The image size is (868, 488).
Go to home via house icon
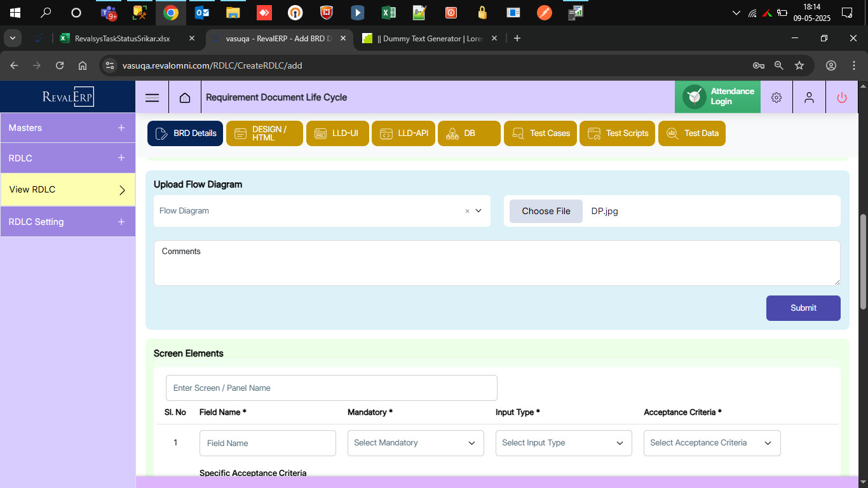[x=185, y=97]
